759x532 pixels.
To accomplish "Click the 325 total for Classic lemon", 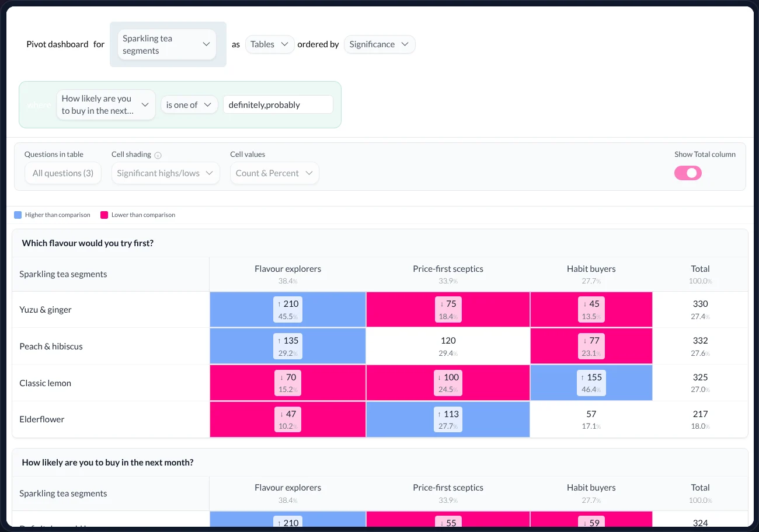I will point(700,383).
